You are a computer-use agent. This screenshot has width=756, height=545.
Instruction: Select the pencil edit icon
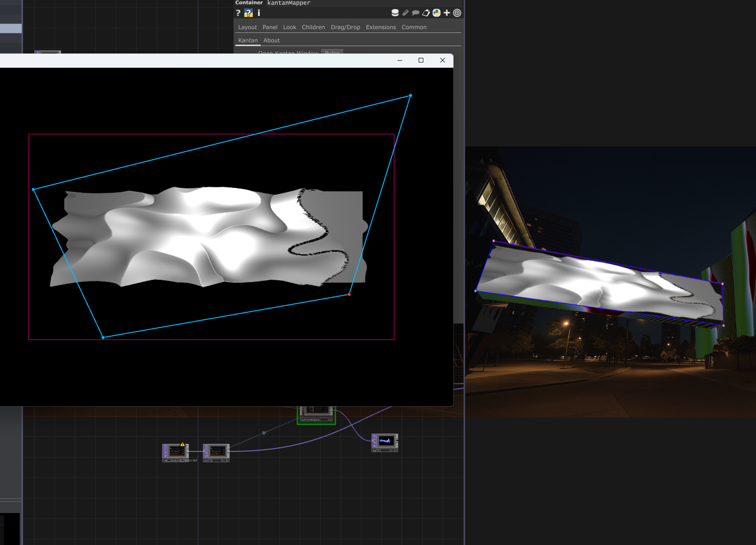tap(405, 13)
